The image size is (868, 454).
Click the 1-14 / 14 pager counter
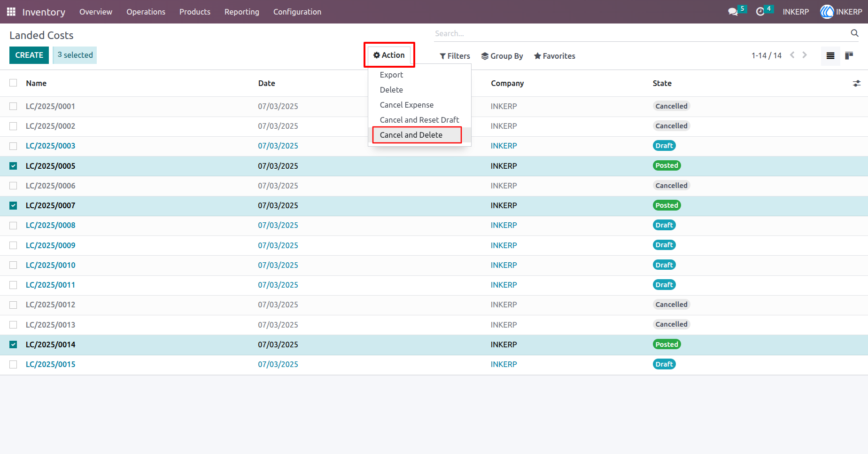click(767, 55)
